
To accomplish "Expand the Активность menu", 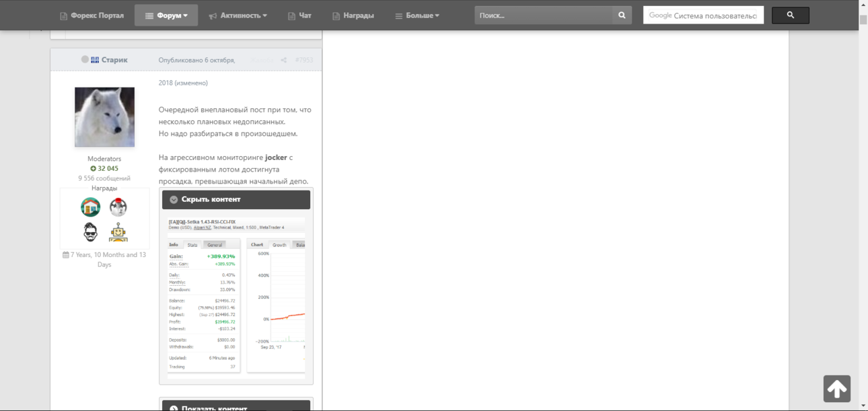I will click(x=238, y=15).
